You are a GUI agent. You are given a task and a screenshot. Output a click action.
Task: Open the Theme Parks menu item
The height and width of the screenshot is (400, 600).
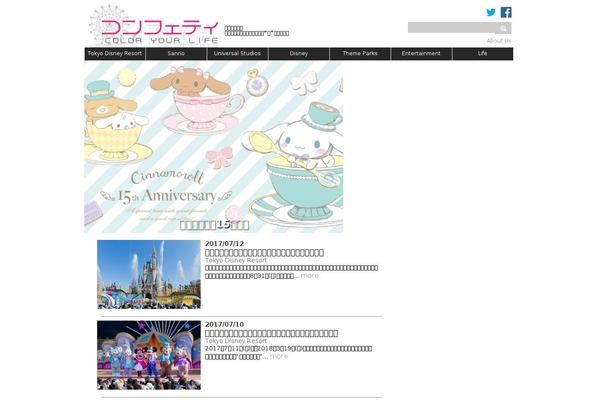tap(360, 54)
